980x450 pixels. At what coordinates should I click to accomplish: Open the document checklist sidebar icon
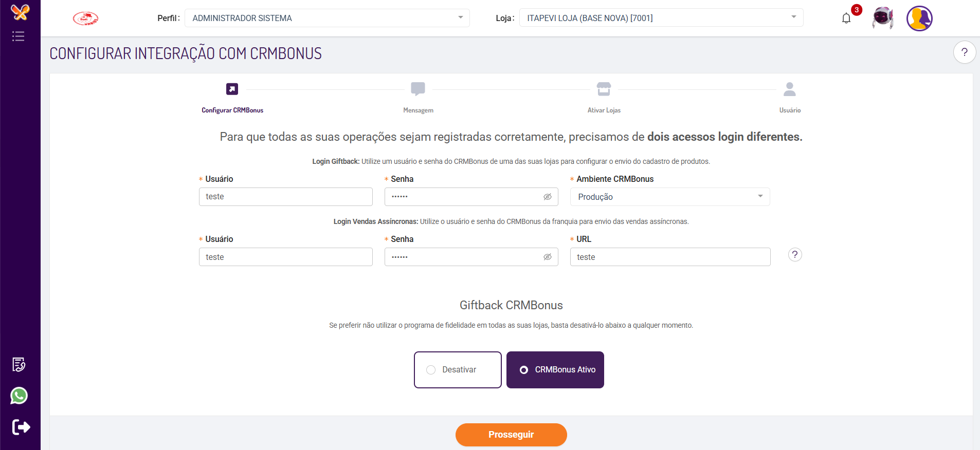19,364
